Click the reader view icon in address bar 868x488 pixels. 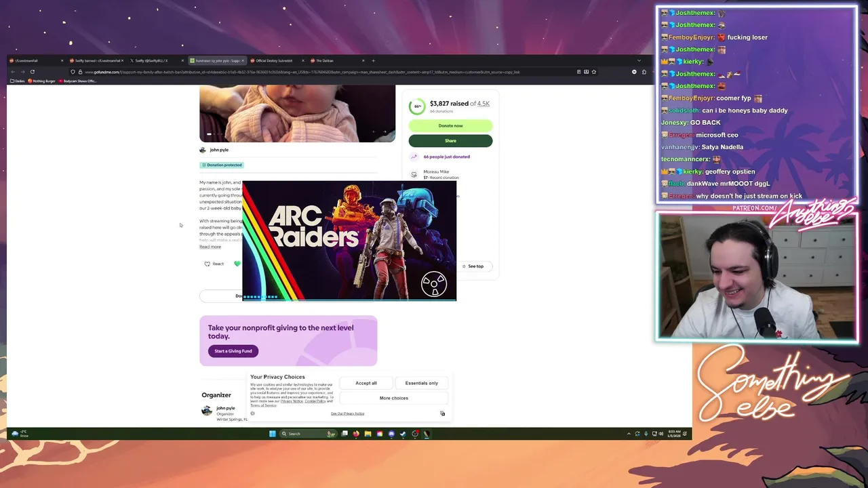click(578, 72)
